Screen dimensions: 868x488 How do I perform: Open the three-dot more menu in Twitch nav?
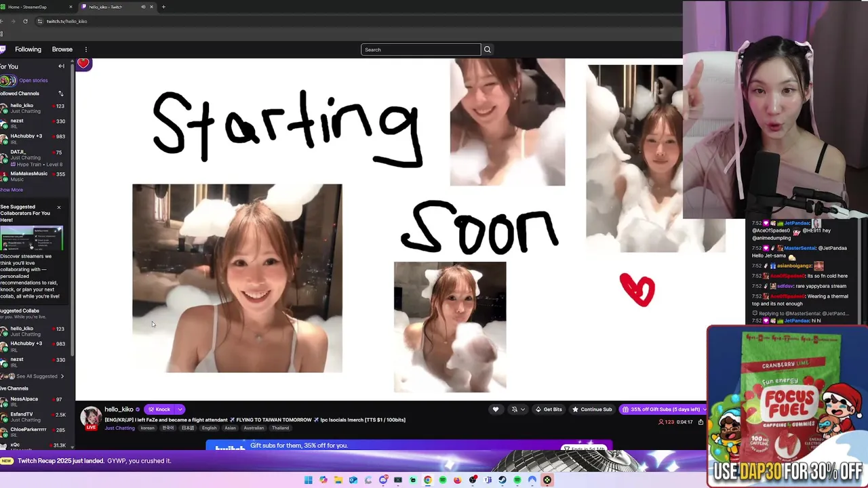coord(86,49)
